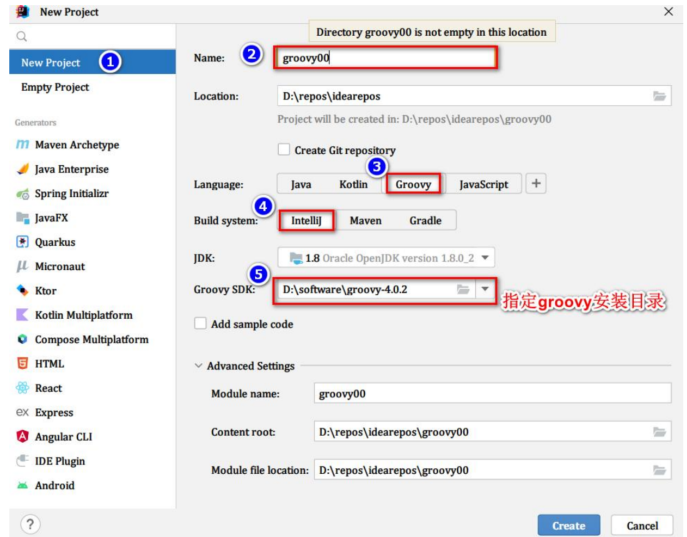This screenshot has height=537, width=687.
Task: Choose Kotlin as the language
Action: point(353,184)
